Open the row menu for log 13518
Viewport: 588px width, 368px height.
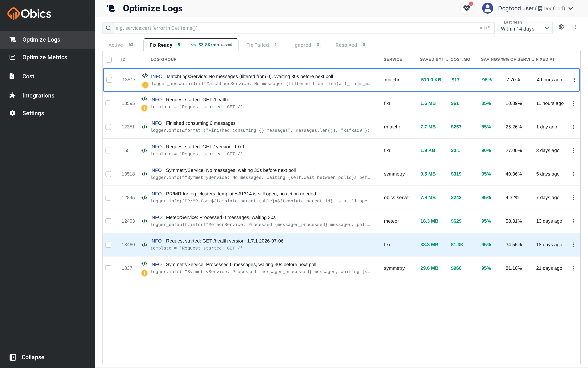(x=573, y=174)
